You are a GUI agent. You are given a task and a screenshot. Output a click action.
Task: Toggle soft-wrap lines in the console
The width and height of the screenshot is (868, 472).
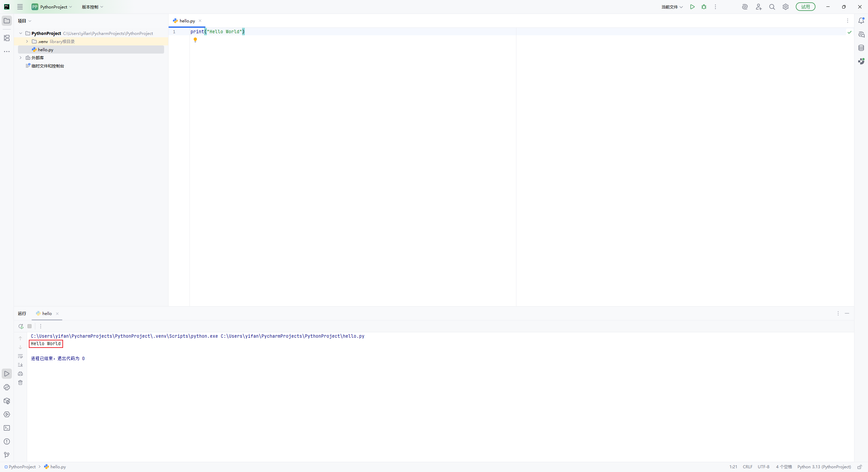click(20, 356)
